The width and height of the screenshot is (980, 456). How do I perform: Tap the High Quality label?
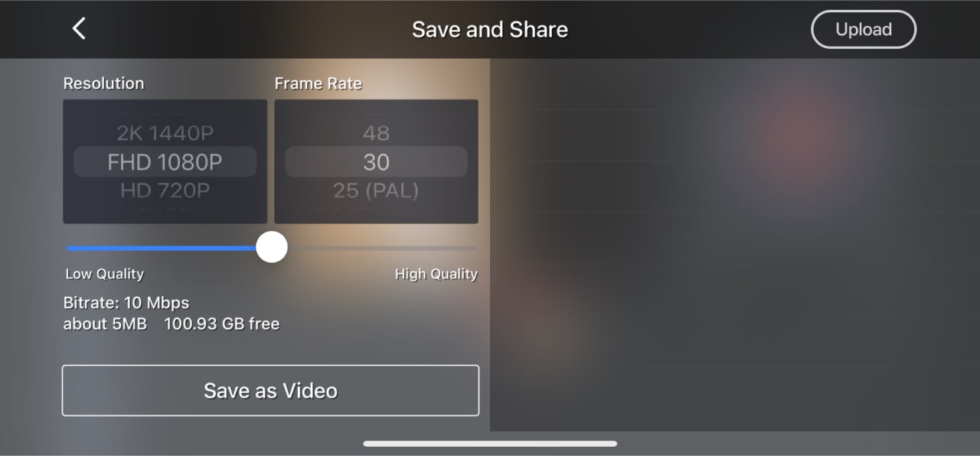pyautogui.click(x=436, y=274)
